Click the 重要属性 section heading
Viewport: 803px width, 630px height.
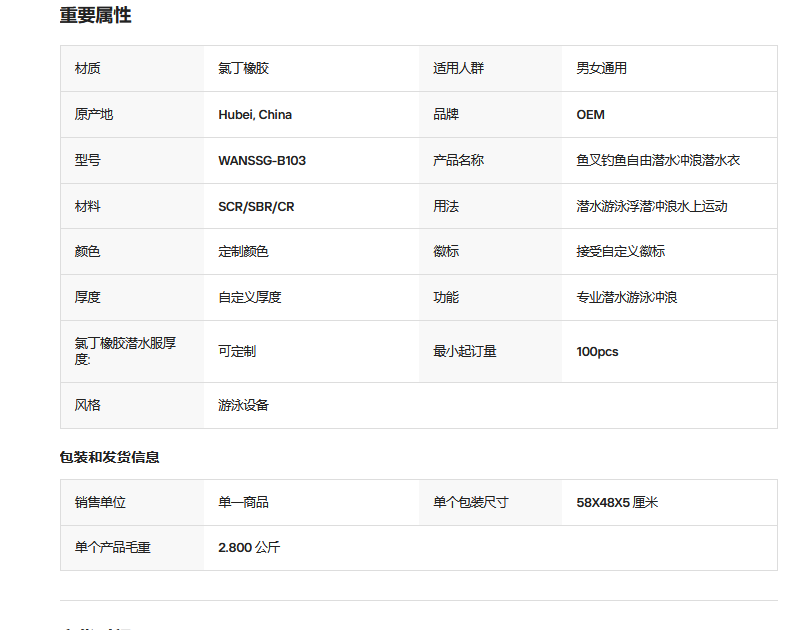pos(95,15)
